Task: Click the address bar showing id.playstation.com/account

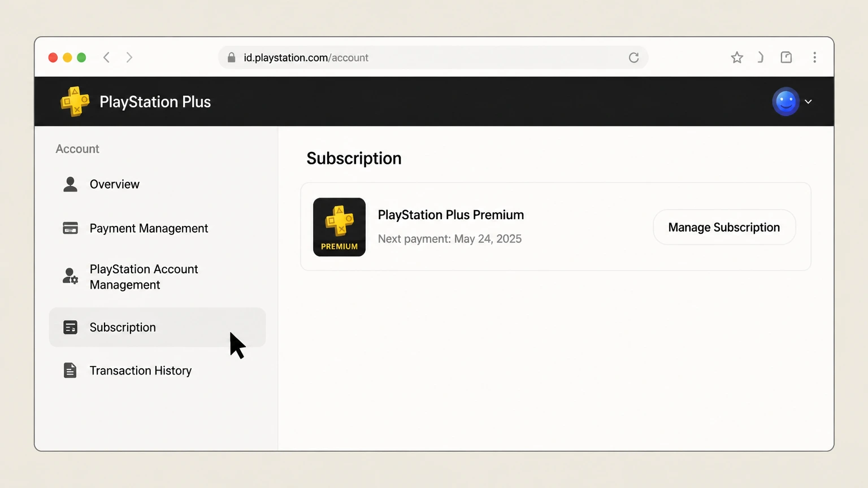Action: coord(433,58)
